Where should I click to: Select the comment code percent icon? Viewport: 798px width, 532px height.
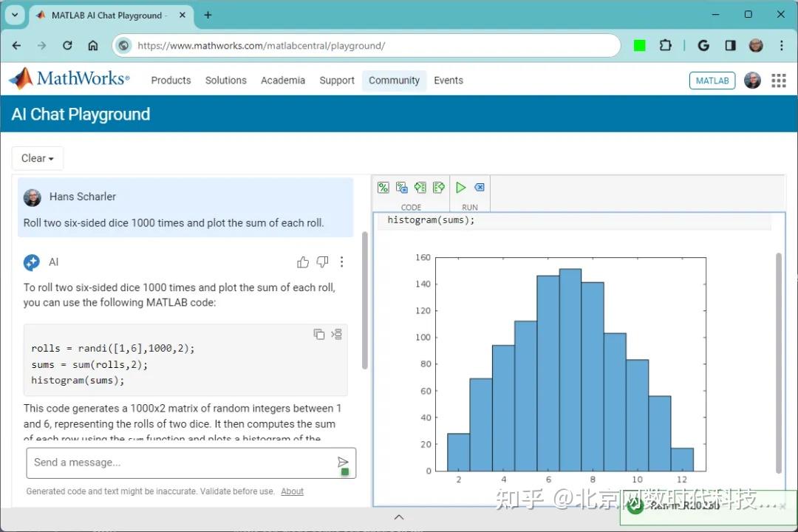pos(383,187)
